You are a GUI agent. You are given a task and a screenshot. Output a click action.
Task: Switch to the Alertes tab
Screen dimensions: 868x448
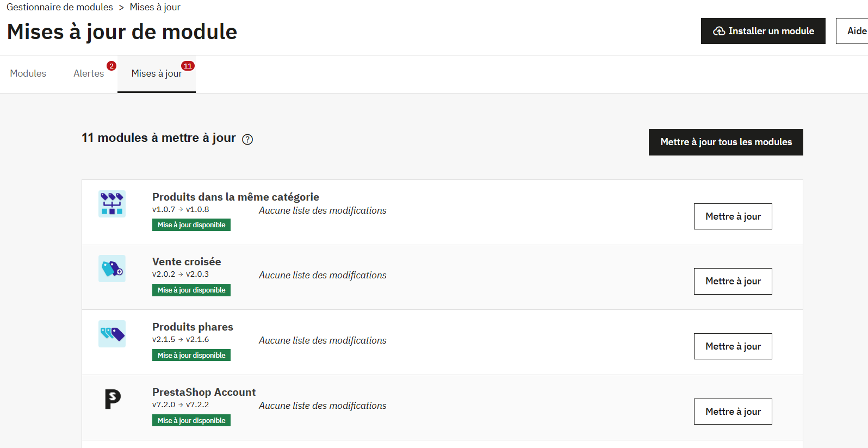tap(89, 73)
